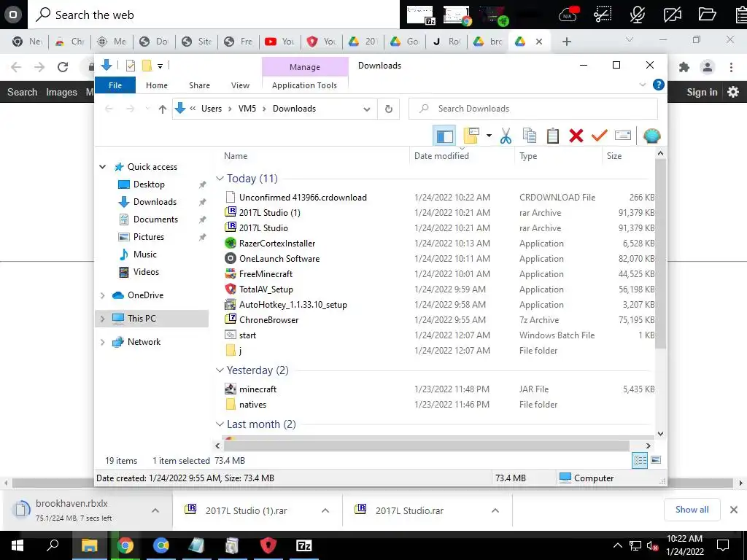
Task: Open the View ribbon tab
Action: tap(240, 85)
